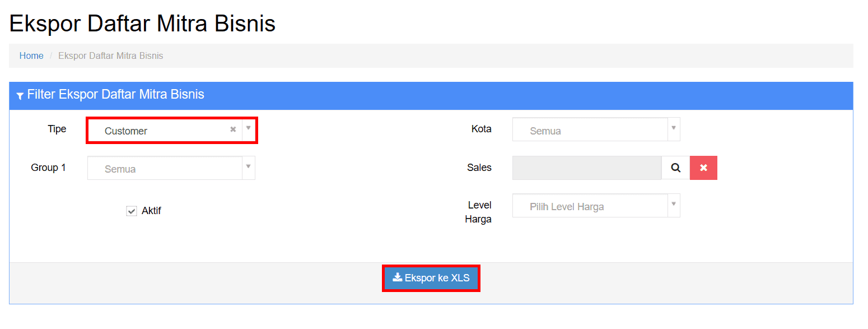
Task: Click the Kota dropdown arrow
Action: (x=674, y=129)
